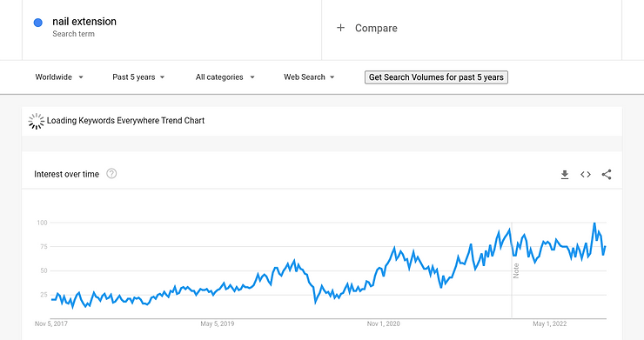Click the loading spinner for Keywords Everywhere
644x340 pixels.
point(37,121)
